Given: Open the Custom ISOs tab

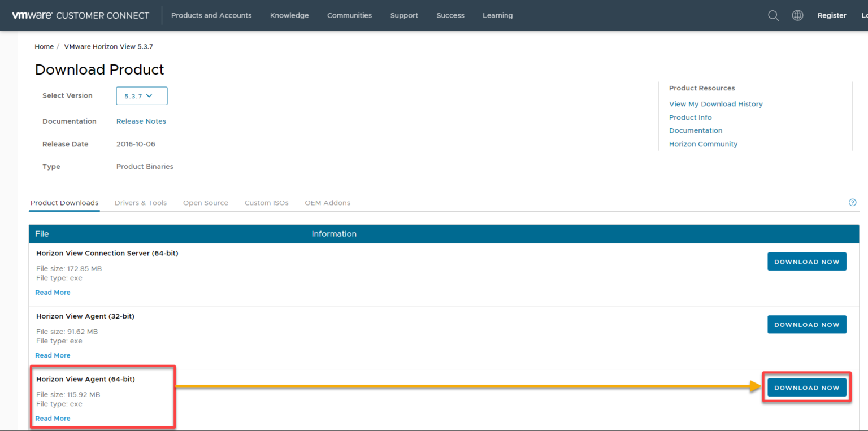Looking at the screenshot, I should (x=266, y=203).
